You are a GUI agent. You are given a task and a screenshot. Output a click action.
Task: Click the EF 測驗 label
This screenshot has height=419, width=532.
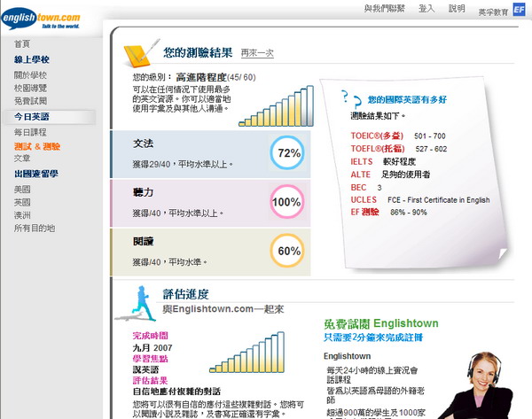click(364, 213)
